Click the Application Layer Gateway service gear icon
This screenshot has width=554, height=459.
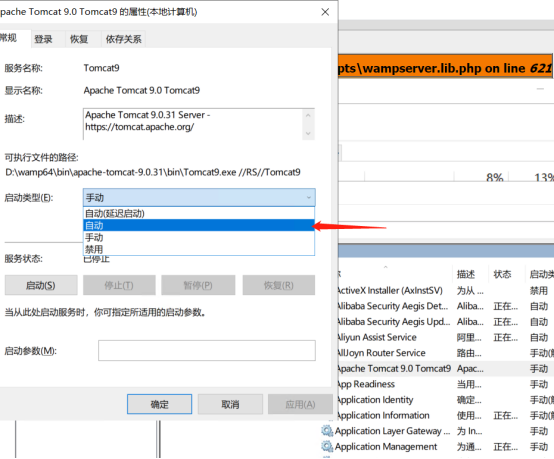[x=327, y=431]
